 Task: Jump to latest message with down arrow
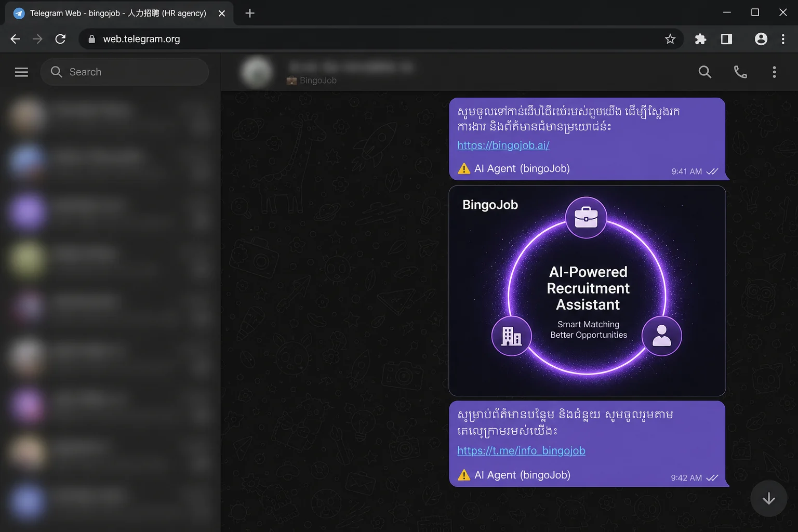[769, 499]
